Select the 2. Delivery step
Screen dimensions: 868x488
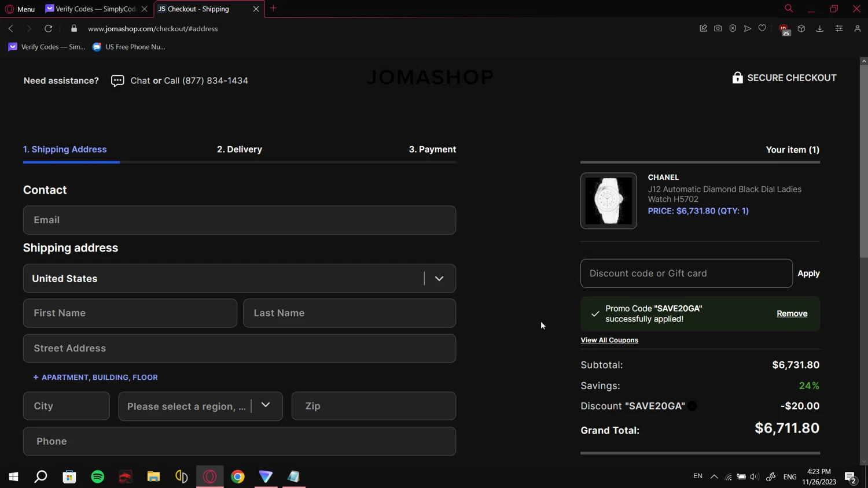240,149
